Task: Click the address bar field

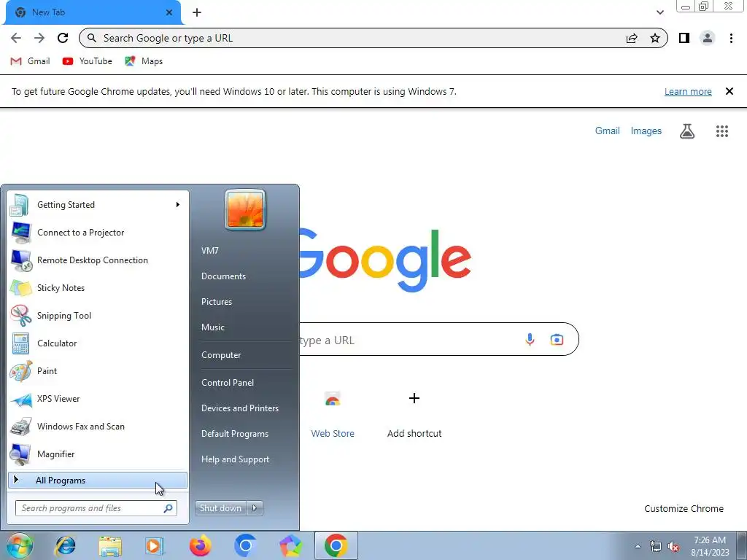Action: click(x=373, y=38)
